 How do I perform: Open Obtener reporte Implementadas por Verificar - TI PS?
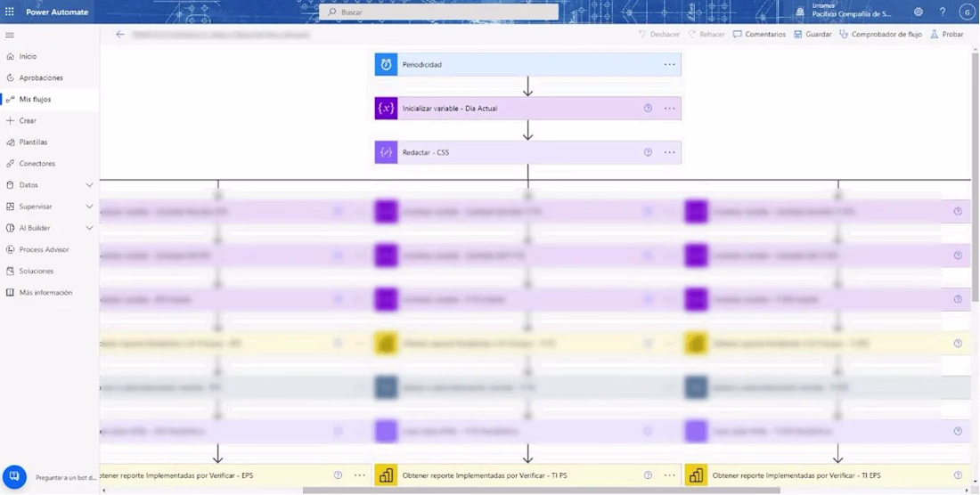[528, 475]
